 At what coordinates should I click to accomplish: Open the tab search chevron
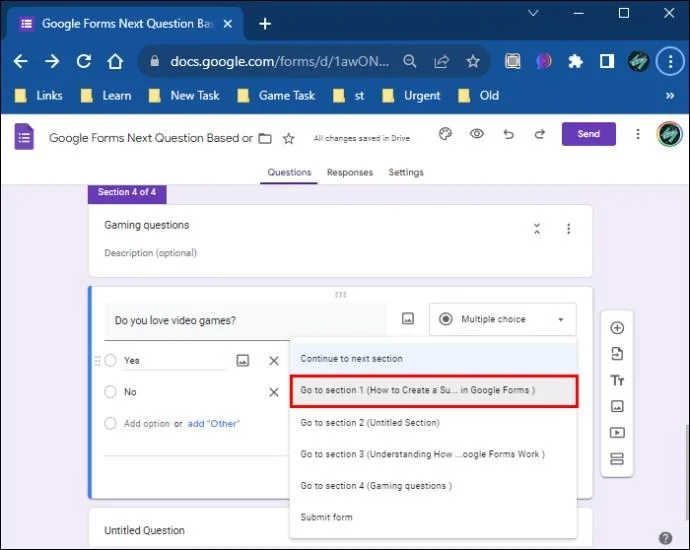pyautogui.click(x=533, y=13)
